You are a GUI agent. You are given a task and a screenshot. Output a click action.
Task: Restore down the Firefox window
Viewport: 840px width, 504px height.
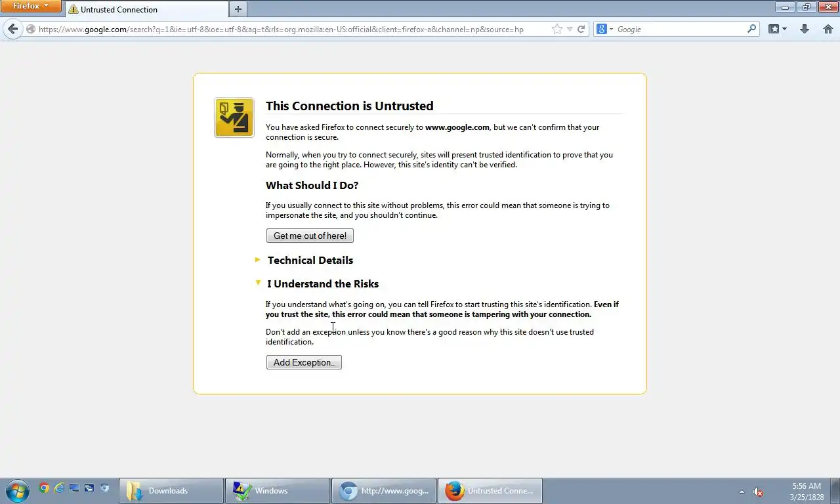(x=806, y=7)
